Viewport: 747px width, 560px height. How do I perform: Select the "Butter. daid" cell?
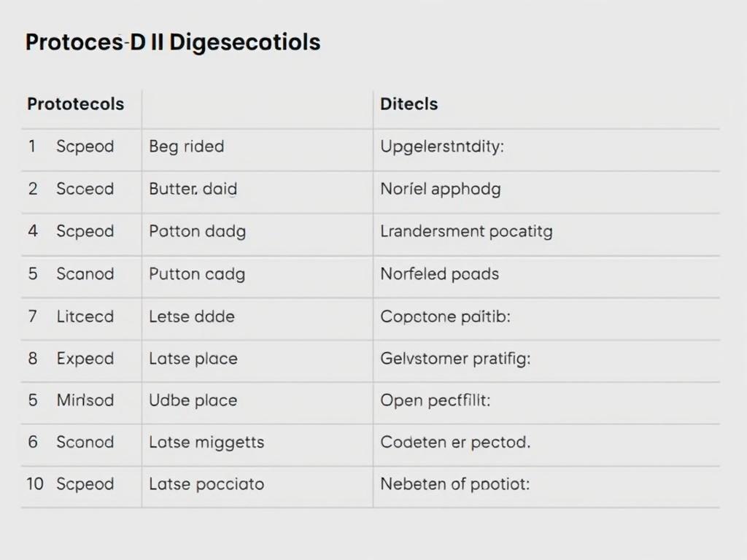193,189
